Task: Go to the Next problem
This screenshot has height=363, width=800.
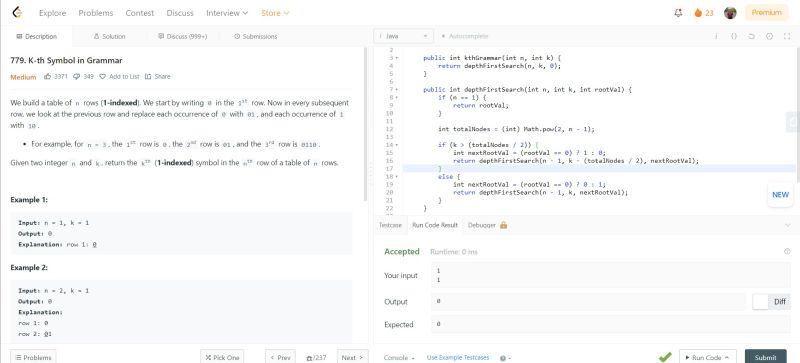Action: (353, 357)
